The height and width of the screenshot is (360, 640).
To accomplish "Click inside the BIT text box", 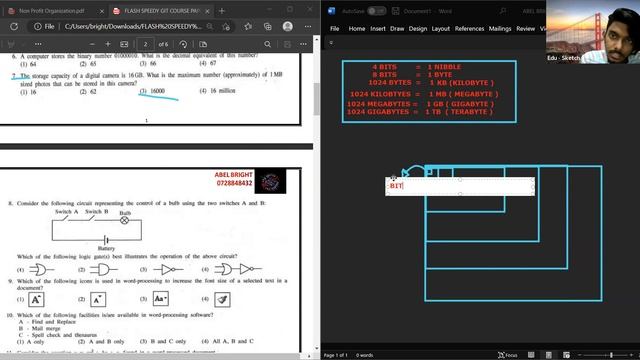I will (460, 186).
